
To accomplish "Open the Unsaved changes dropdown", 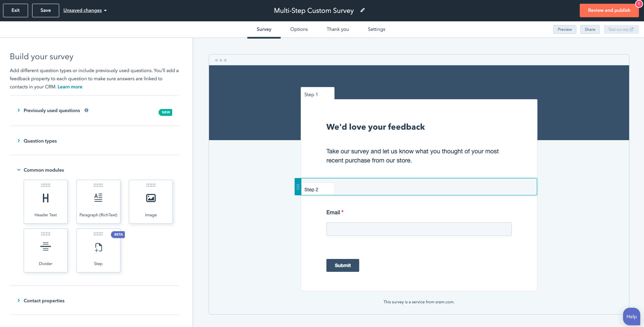I will [x=85, y=10].
